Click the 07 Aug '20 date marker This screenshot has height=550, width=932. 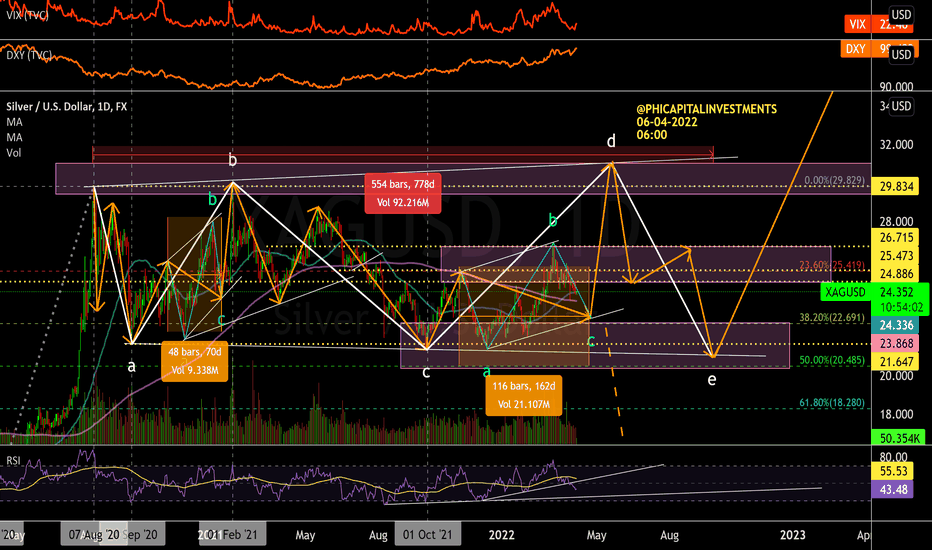94,535
